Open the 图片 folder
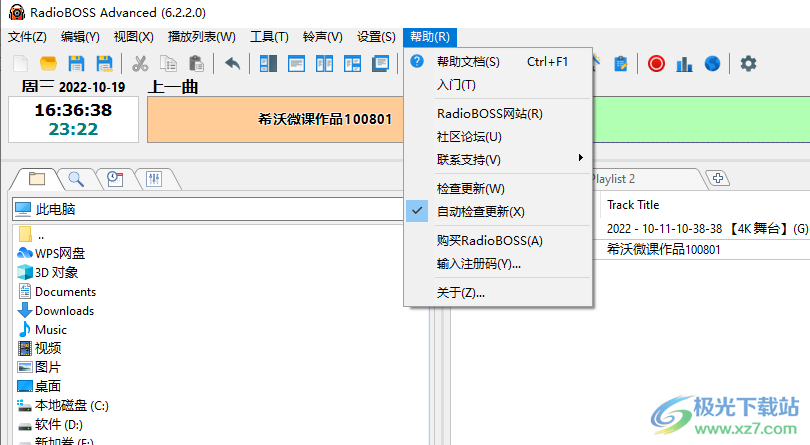810x445 pixels. point(40,367)
